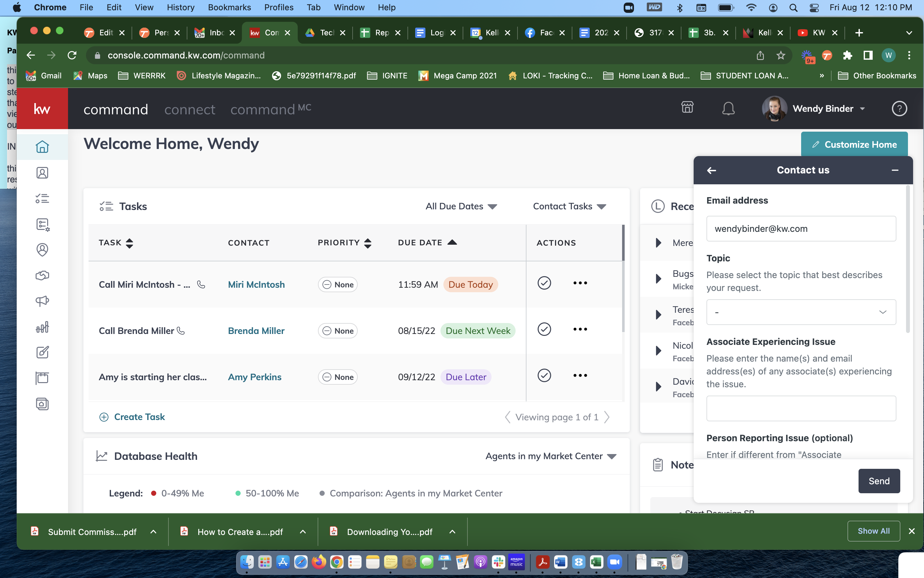Open the Marketplace storefront icon
This screenshot has width=924, height=578.
[687, 108]
